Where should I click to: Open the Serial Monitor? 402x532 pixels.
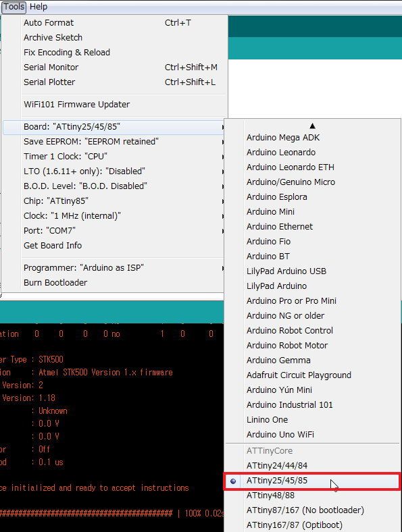pyautogui.click(x=114, y=68)
